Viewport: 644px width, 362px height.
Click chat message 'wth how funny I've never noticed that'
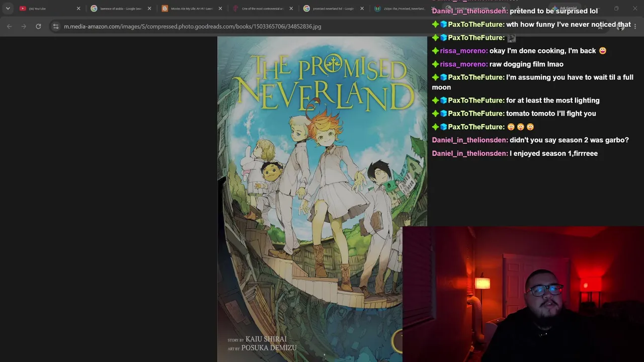pyautogui.click(x=569, y=24)
